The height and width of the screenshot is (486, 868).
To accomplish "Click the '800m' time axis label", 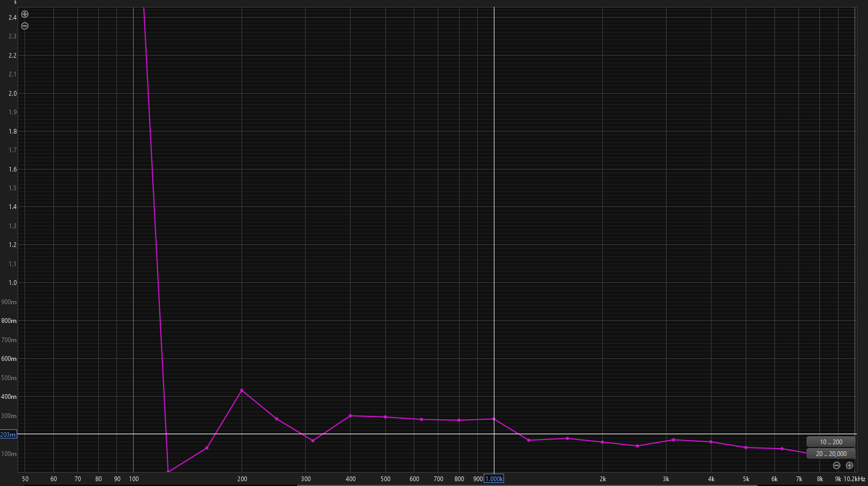I will coord(9,321).
